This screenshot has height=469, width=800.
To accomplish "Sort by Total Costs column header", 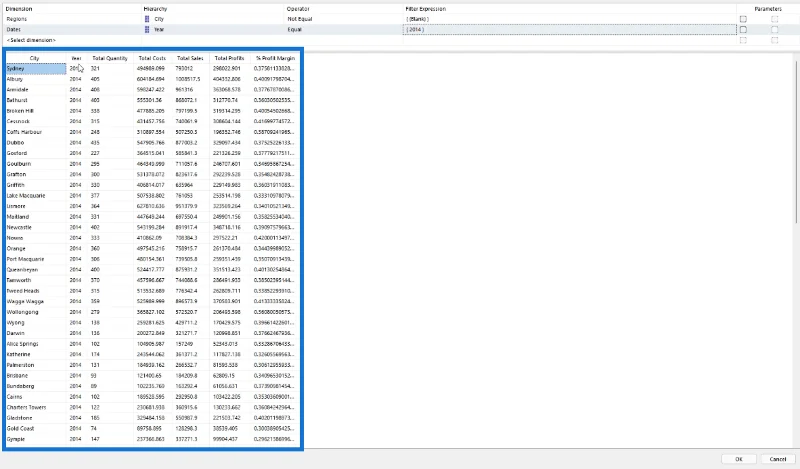I will point(152,58).
